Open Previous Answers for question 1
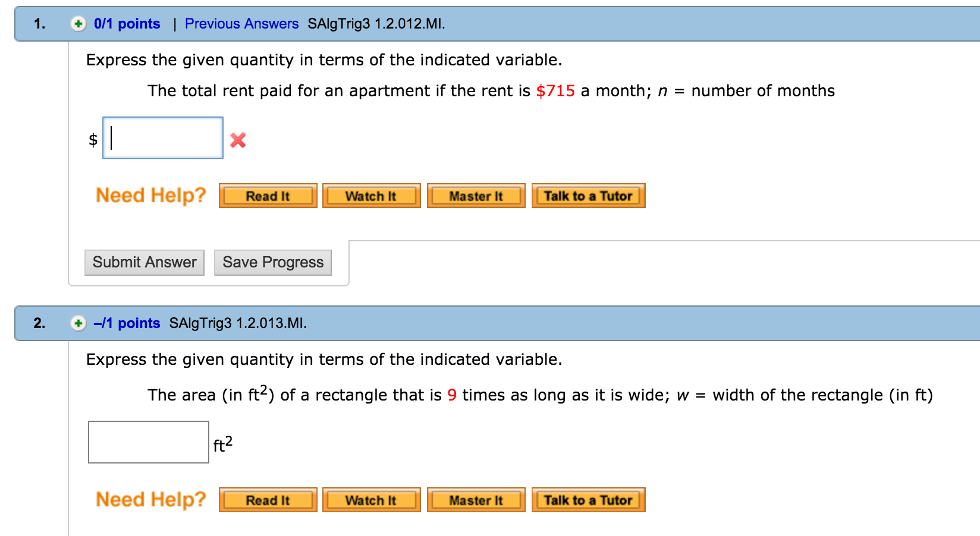980x536 pixels. tap(241, 24)
